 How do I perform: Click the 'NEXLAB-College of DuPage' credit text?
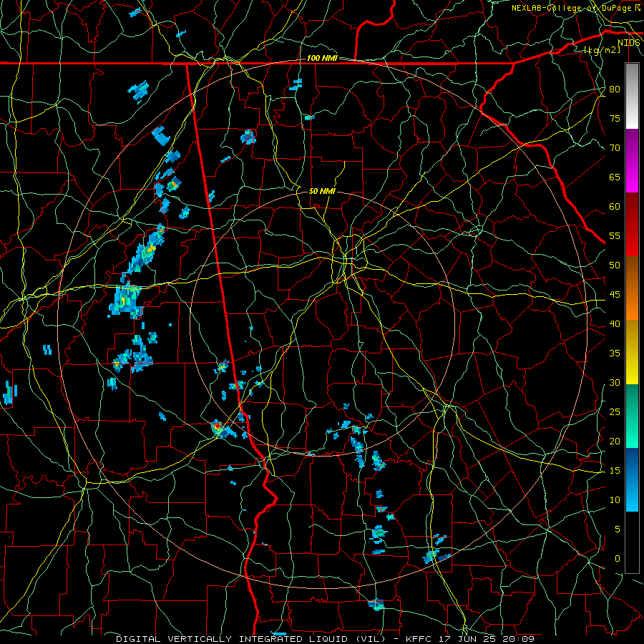click(571, 8)
